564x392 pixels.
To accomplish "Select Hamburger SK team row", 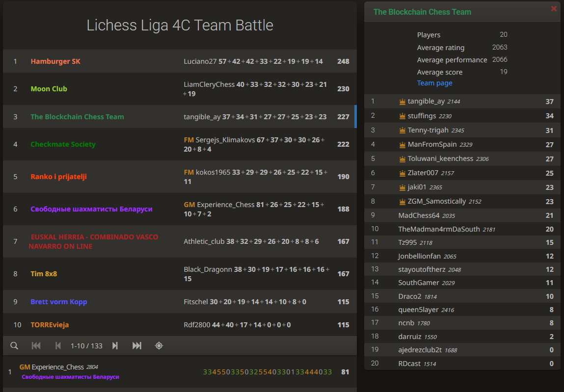I will [180, 61].
